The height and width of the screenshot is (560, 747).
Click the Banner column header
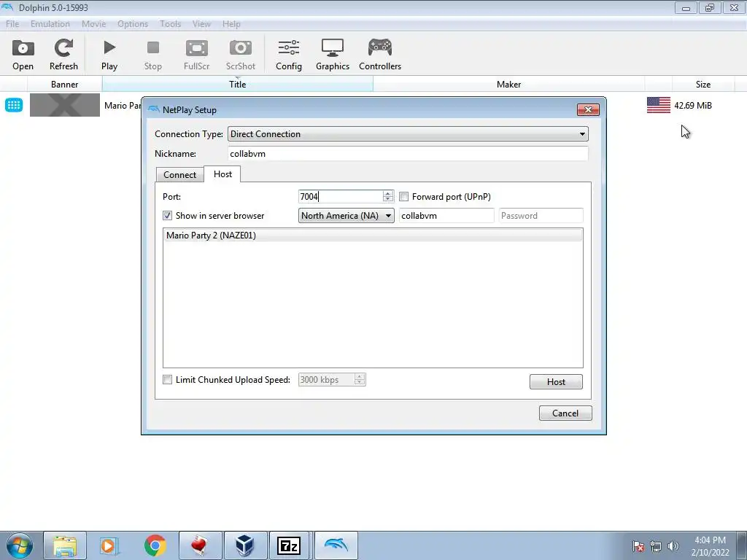pos(64,85)
